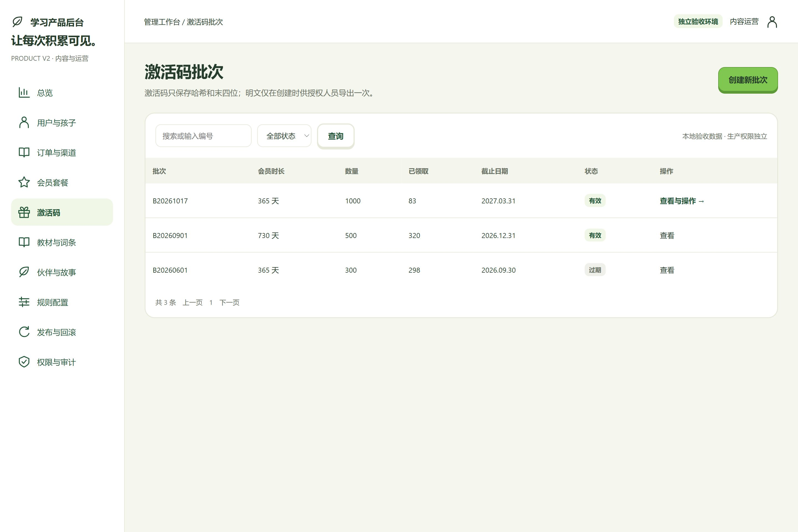
Task: Click the 独立验收环境 badge
Action: pos(698,21)
